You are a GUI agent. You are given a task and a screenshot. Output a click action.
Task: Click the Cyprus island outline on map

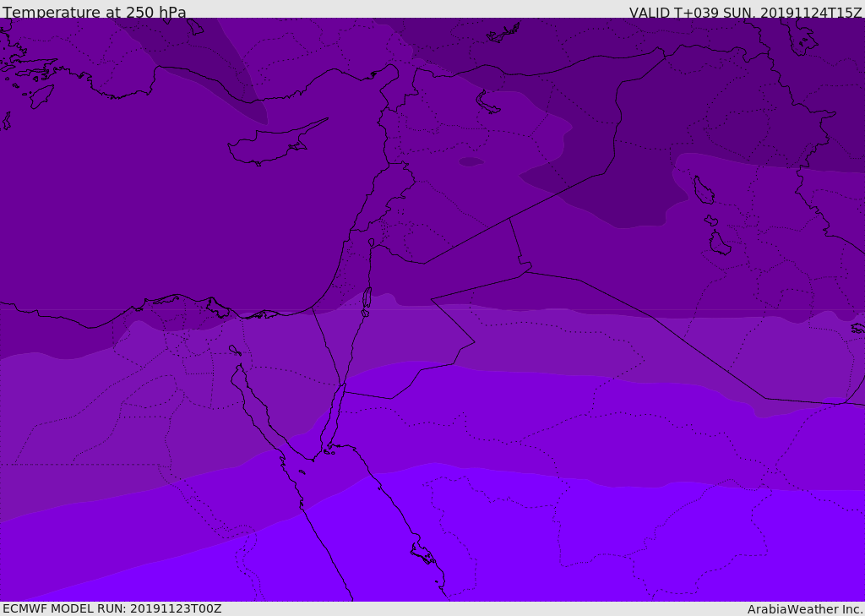pyautogui.click(x=278, y=142)
